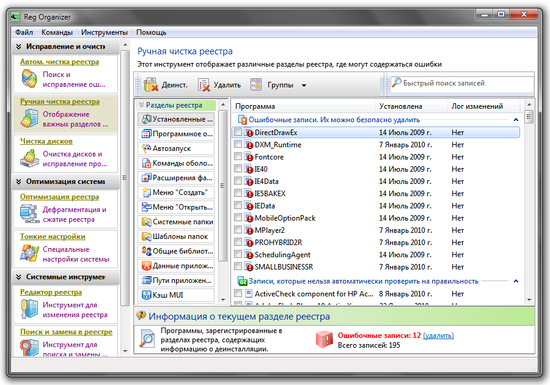Open the Команды menu
Screen dimensions: 550x385
(x=57, y=32)
